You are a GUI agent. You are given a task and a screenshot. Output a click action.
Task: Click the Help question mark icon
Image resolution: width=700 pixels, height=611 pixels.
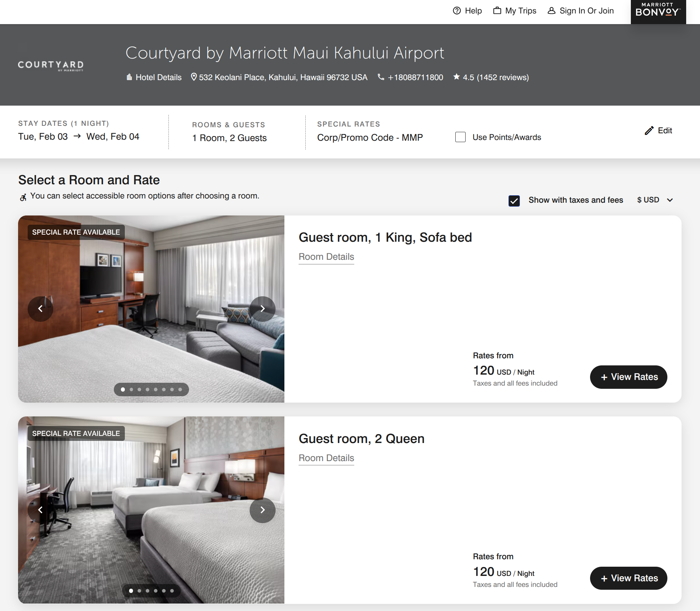[457, 11]
